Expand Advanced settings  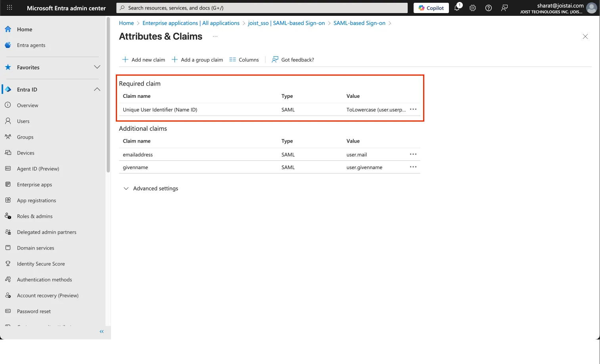point(151,189)
